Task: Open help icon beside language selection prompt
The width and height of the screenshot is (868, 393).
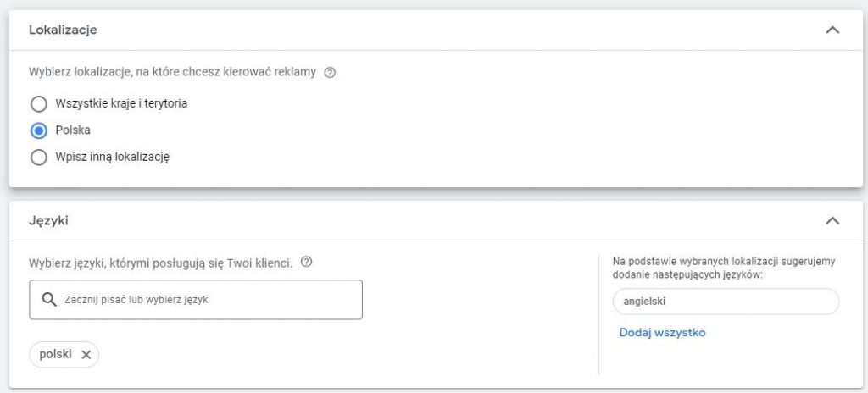Action: coord(307,263)
